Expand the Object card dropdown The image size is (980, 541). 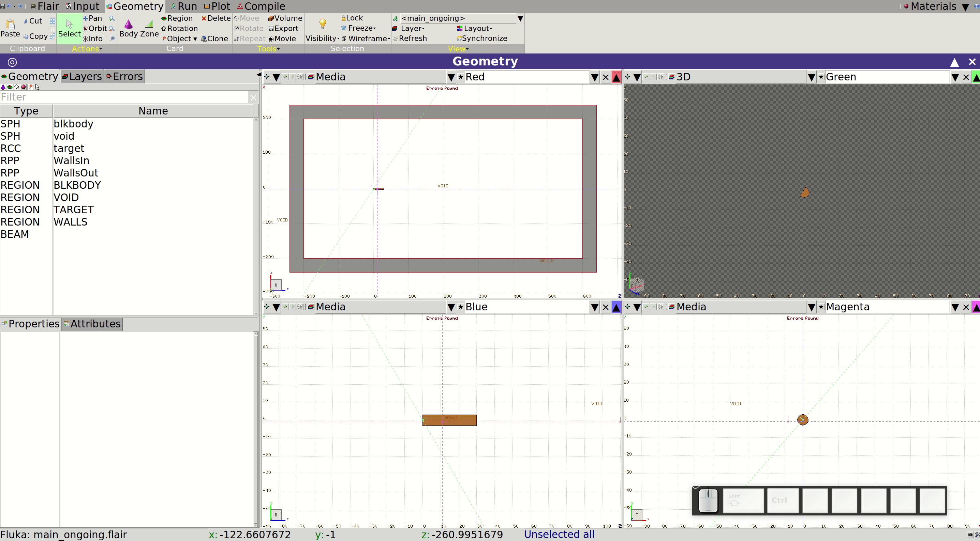[x=179, y=39]
